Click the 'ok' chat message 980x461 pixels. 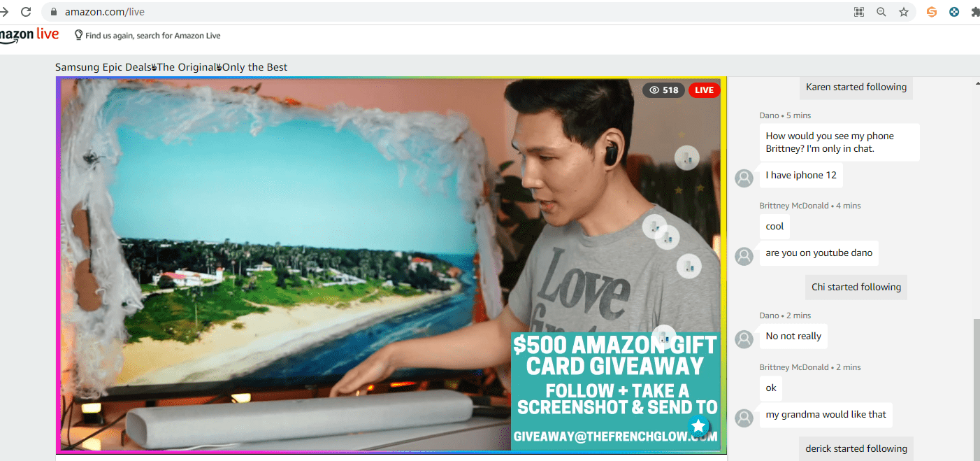pyautogui.click(x=771, y=388)
